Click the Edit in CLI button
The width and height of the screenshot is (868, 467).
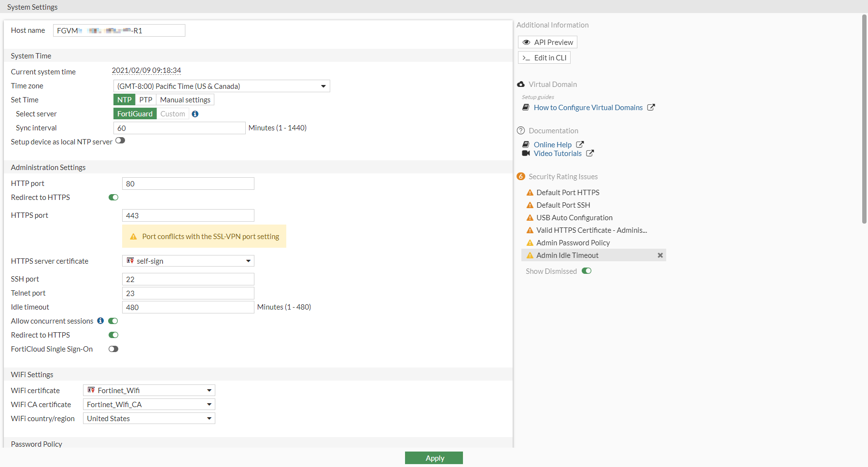click(x=544, y=58)
